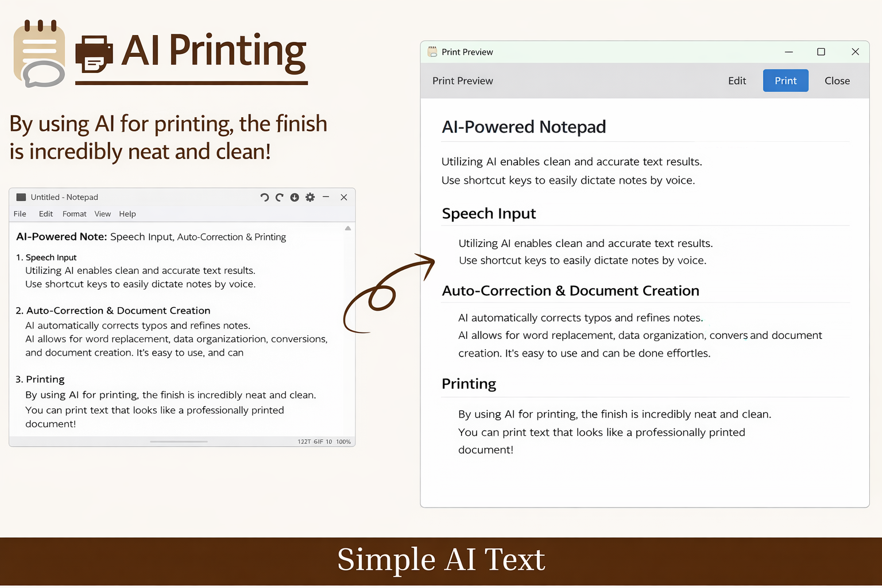Open the View menu
This screenshot has width=882, height=588.
[102, 214]
